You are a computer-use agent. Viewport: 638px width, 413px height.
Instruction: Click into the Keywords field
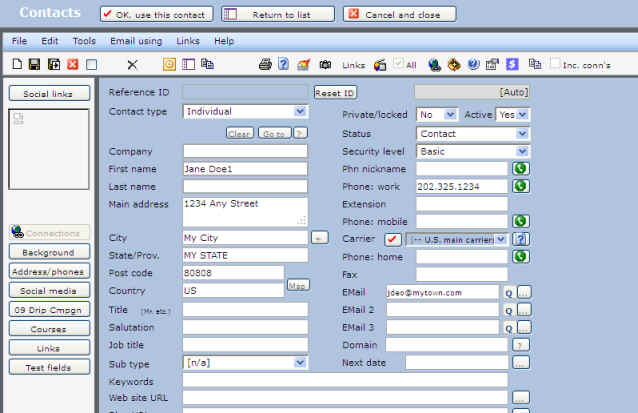(345, 380)
